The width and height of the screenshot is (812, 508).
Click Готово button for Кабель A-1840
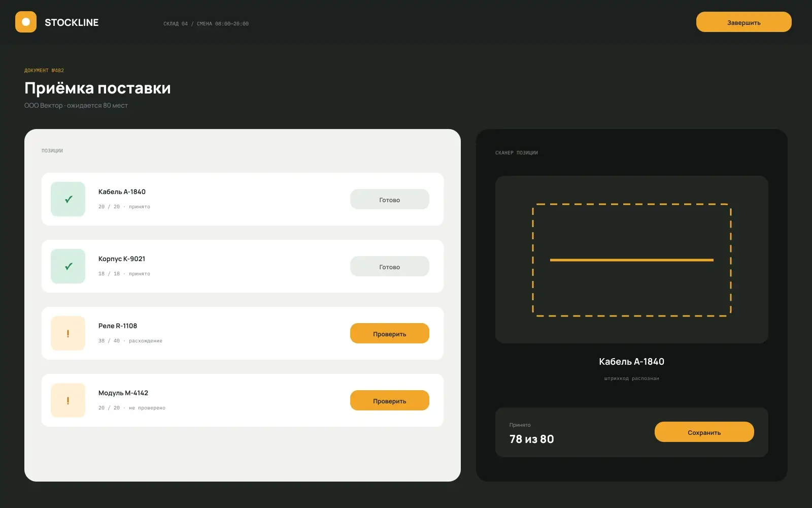(389, 199)
